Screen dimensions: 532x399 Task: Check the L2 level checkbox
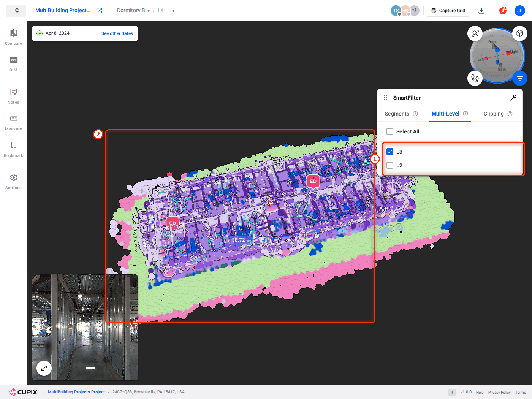pyautogui.click(x=390, y=165)
